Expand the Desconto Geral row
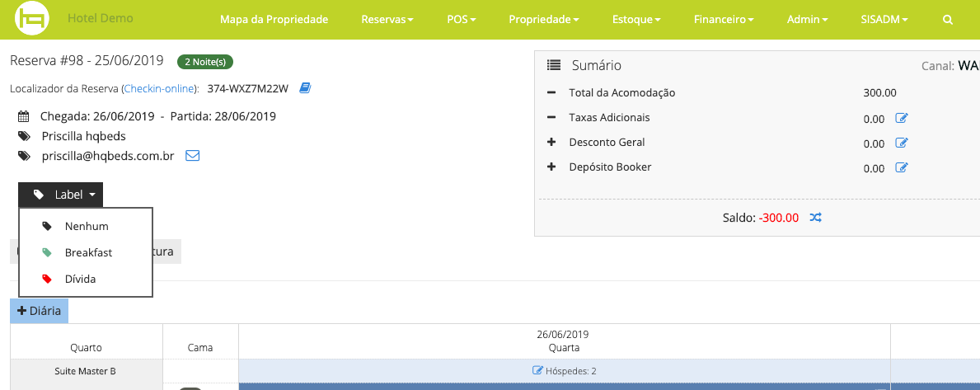The height and width of the screenshot is (390, 980). pyautogui.click(x=551, y=142)
